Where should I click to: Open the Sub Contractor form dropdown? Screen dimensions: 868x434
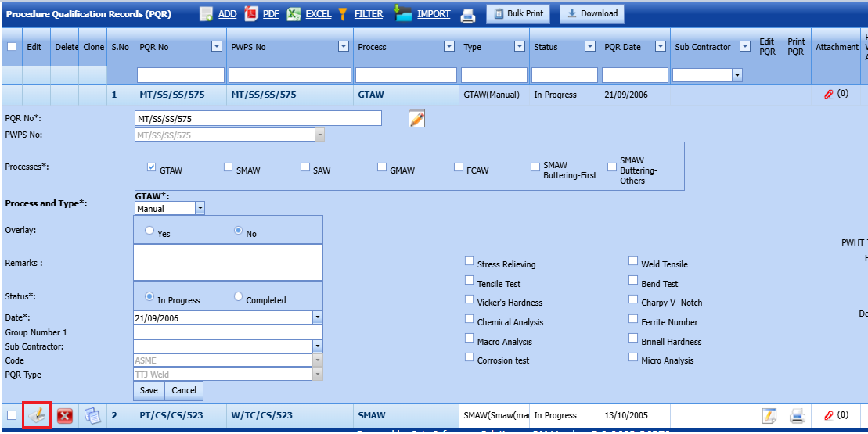point(317,346)
